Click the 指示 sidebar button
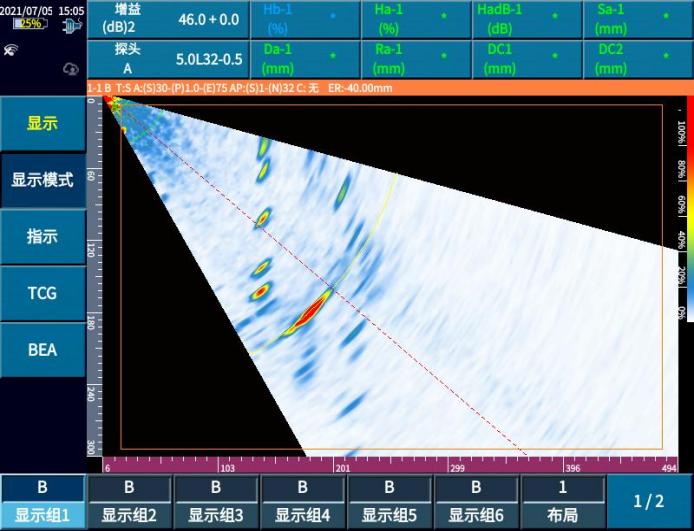 point(42,237)
